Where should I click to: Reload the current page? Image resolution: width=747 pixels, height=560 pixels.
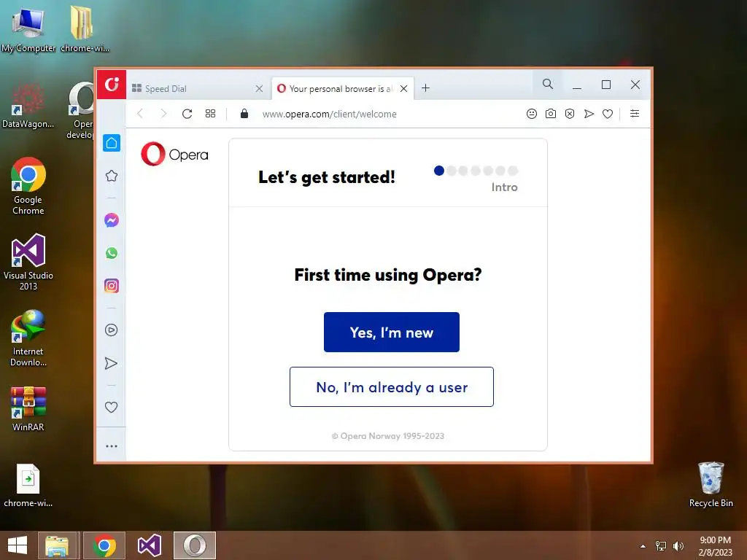tap(187, 114)
